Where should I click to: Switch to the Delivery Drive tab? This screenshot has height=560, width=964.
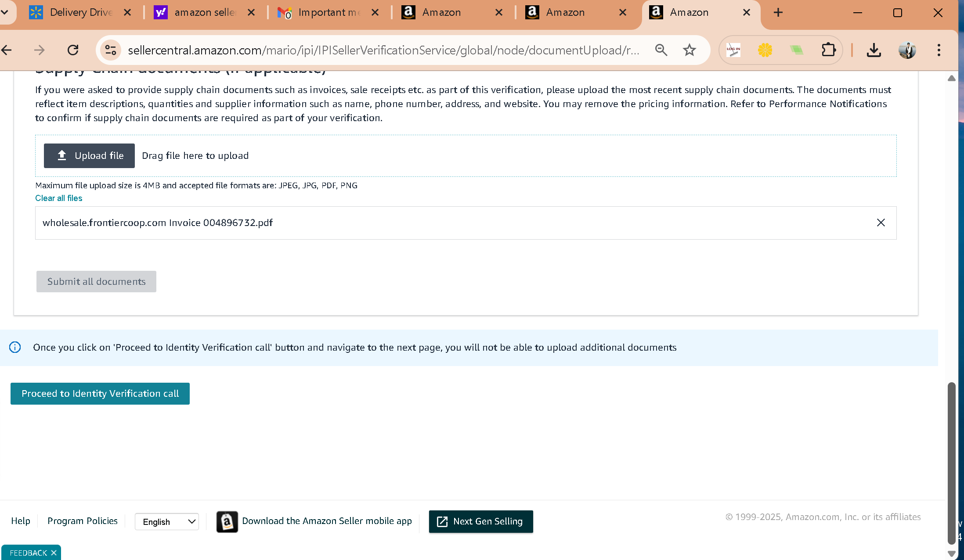tap(81, 12)
